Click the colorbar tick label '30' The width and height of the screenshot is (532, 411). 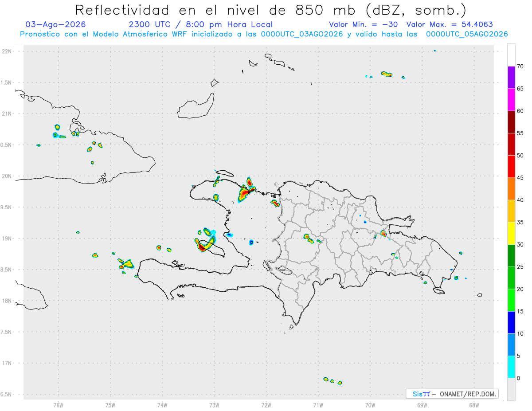[520, 245]
